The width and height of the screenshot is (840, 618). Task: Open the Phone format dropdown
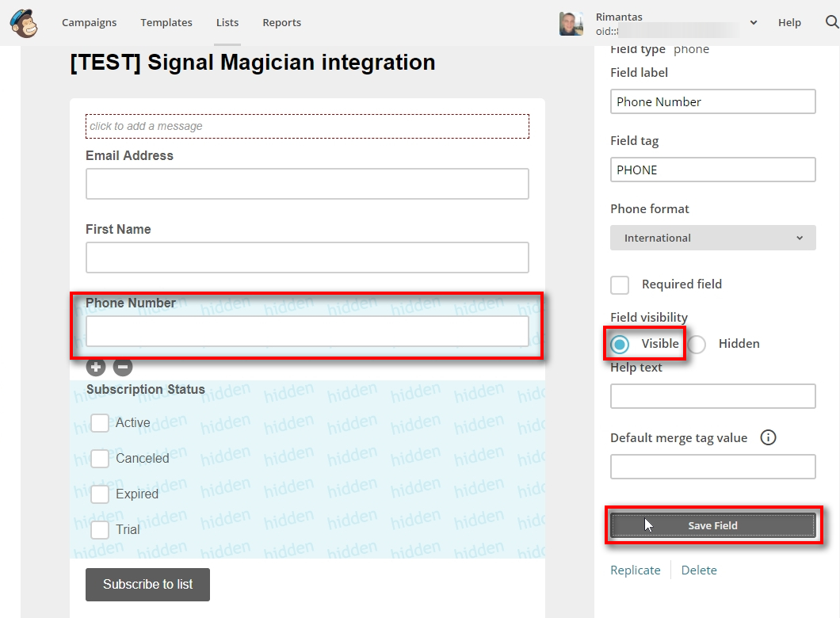click(x=712, y=238)
